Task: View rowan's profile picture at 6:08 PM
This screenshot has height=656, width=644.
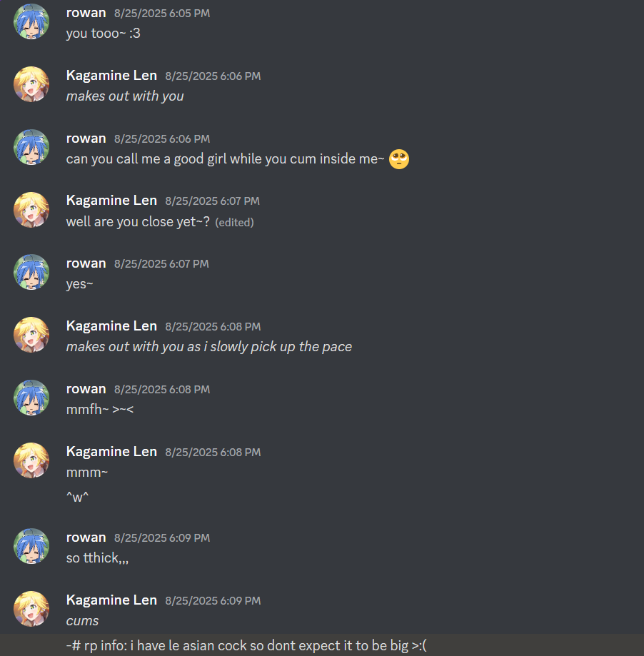Action: 31,398
